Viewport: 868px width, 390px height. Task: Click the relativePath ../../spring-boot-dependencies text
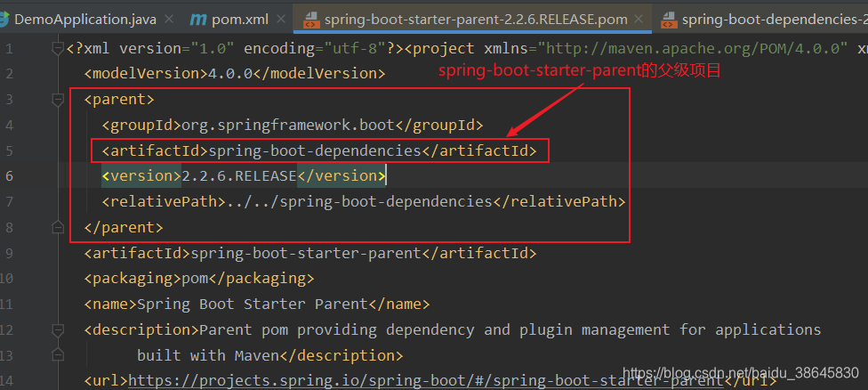point(359,201)
